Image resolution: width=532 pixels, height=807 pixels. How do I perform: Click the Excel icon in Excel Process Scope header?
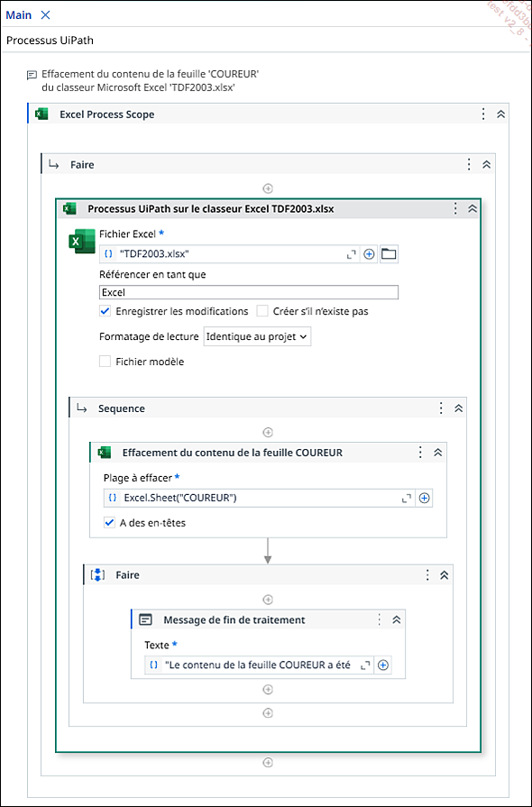point(41,114)
